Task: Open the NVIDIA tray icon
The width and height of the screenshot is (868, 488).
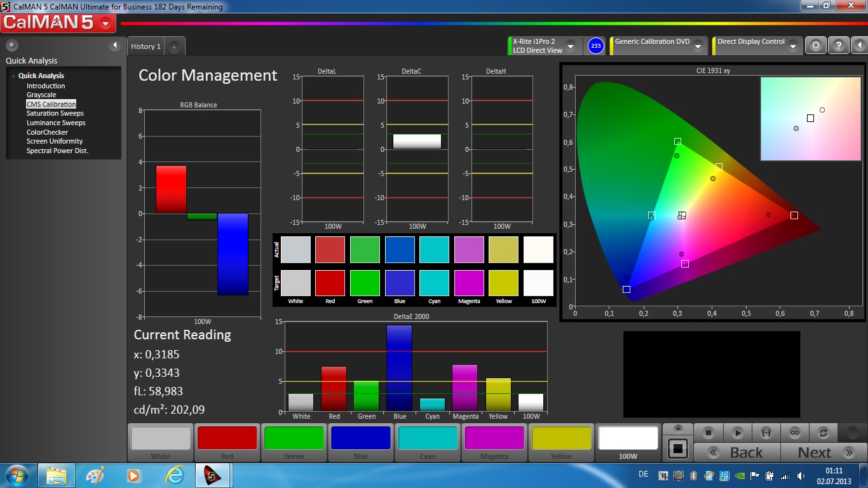Action: 740,475
